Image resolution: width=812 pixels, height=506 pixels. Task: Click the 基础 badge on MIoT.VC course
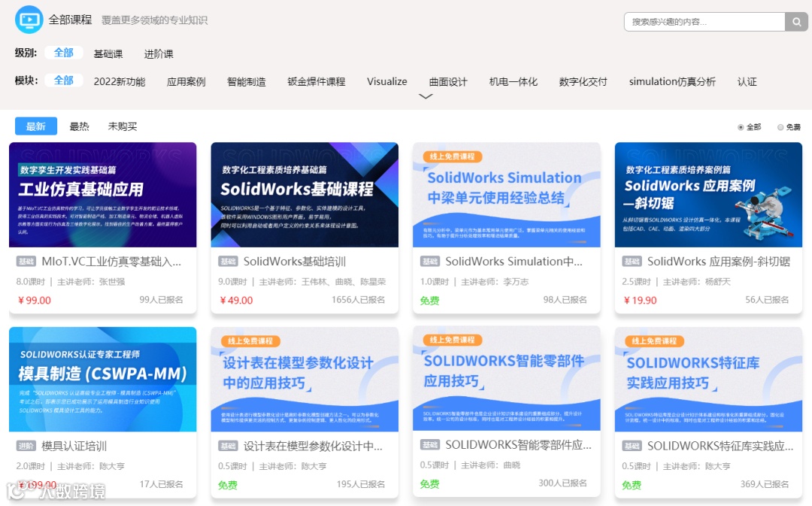point(26,262)
